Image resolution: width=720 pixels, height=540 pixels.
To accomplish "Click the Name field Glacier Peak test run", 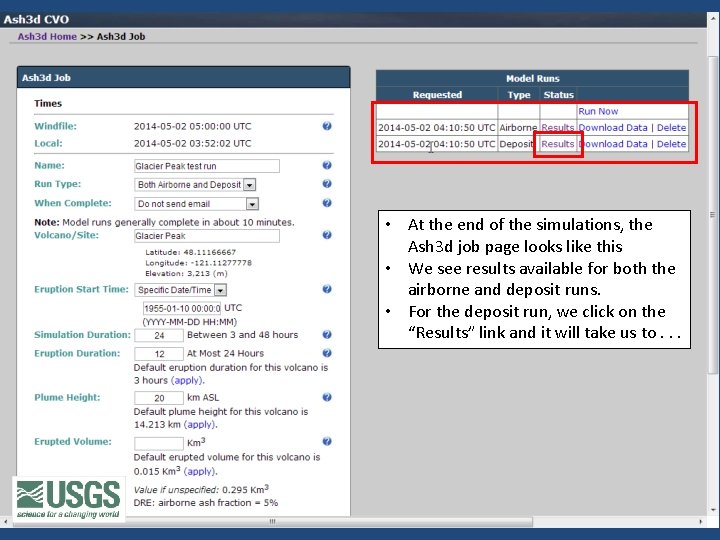I will click(x=207, y=166).
